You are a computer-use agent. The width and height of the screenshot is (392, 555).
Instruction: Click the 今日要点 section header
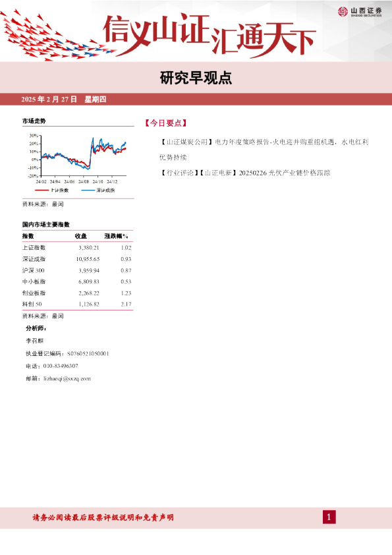pos(166,123)
